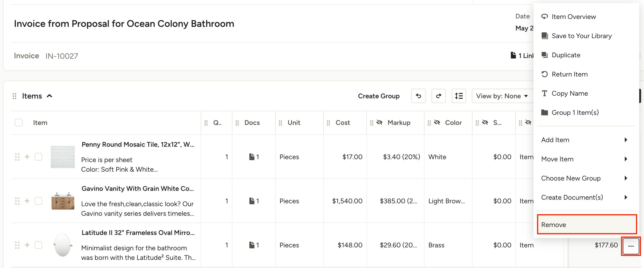Choose Group 1 Item(s) option
This screenshot has height=268, width=644.
coord(586,112)
